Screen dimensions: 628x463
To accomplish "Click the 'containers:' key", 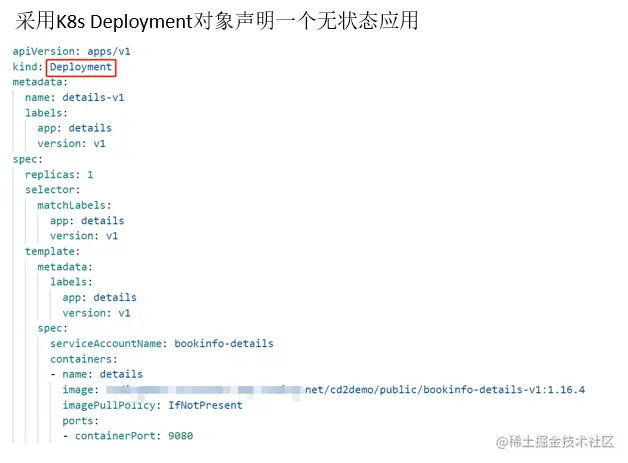I will [x=84, y=359].
